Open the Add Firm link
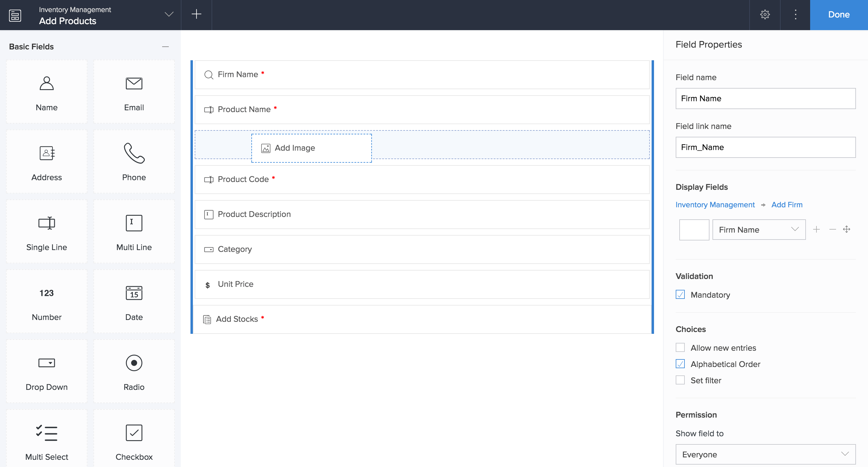This screenshot has width=868, height=467. 786,205
